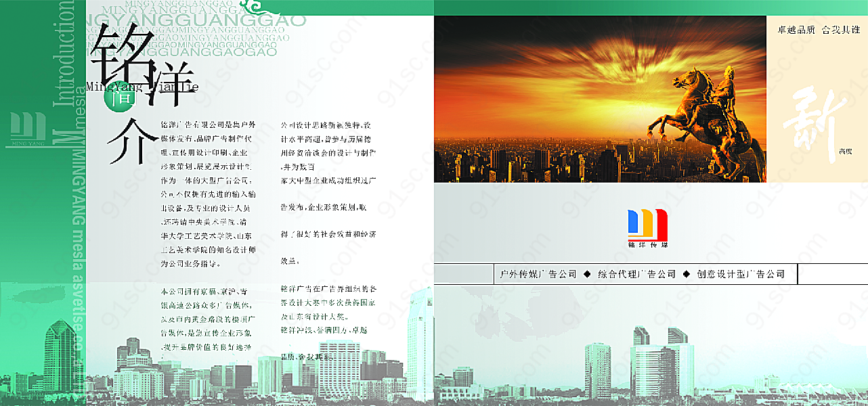
Task: Click the diamond bullet before 创意设计型广告公司
Action: coord(686,274)
